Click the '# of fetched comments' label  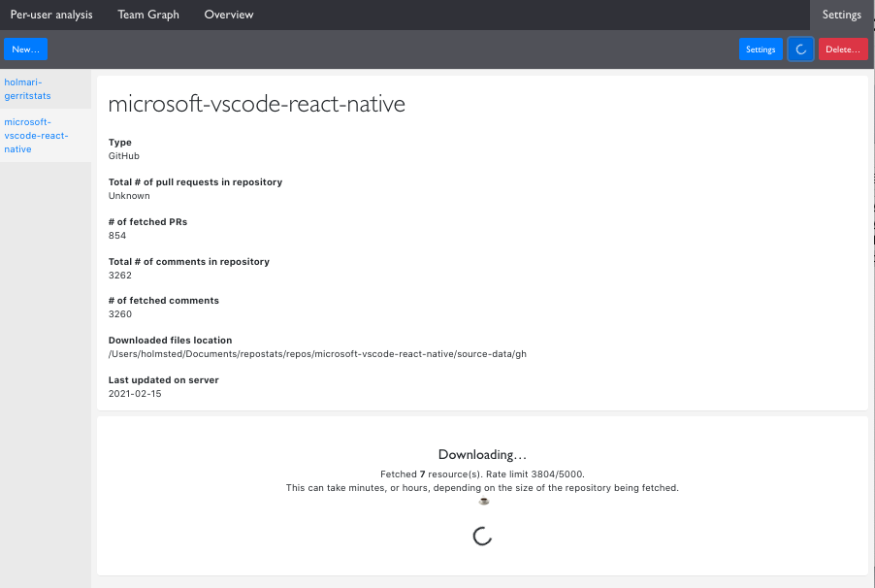click(x=164, y=301)
